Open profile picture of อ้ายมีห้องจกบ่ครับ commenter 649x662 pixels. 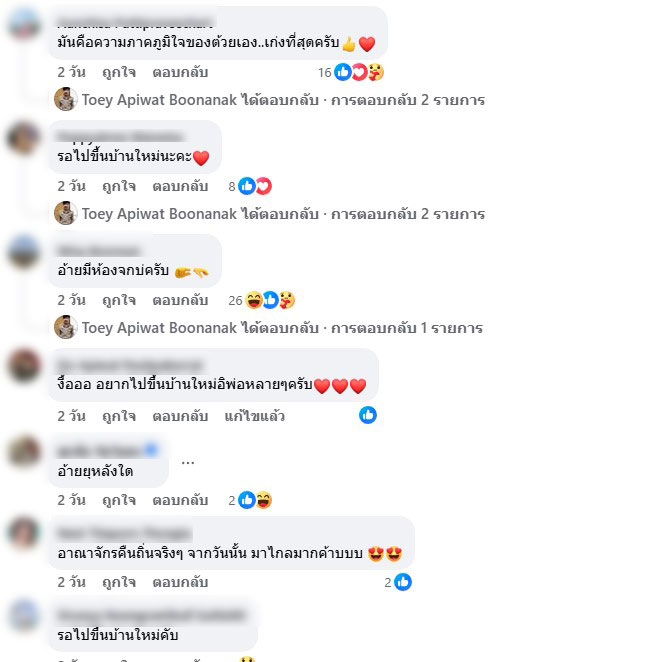pyautogui.click(x=24, y=252)
